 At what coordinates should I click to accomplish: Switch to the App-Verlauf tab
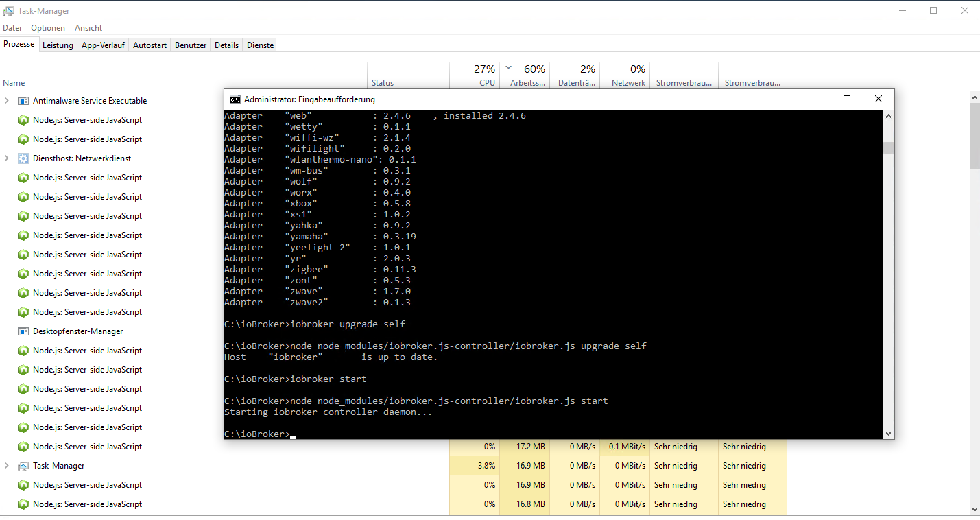pos(103,45)
